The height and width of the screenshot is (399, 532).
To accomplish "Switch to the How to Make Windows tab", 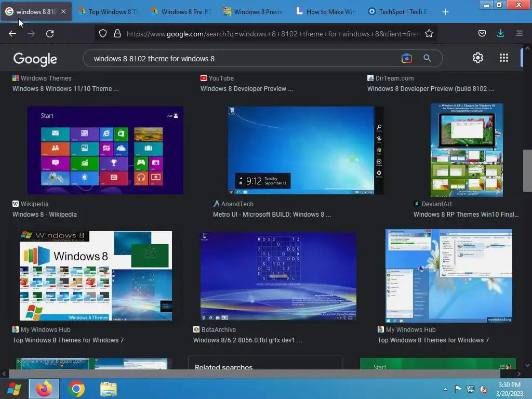I will tap(326, 11).
